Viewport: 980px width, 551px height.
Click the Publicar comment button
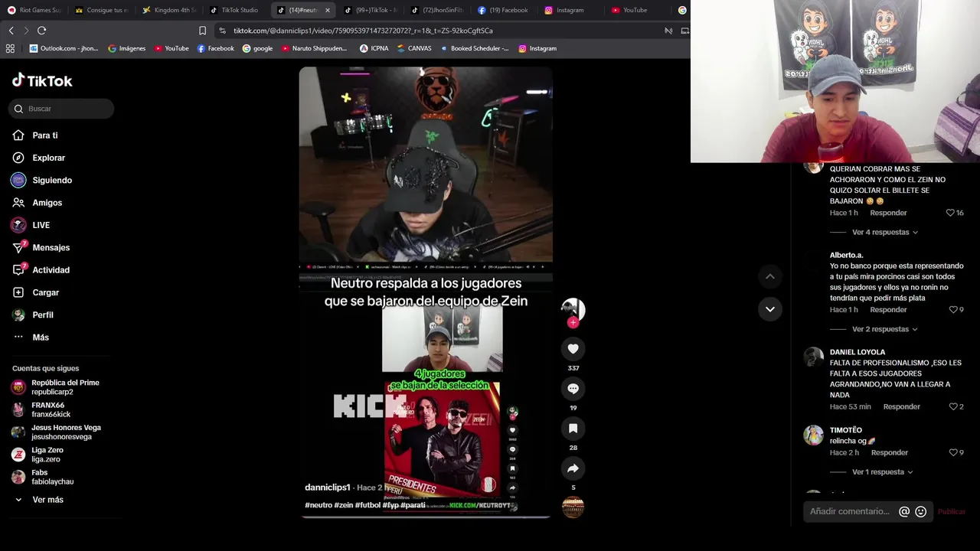coord(952,511)
